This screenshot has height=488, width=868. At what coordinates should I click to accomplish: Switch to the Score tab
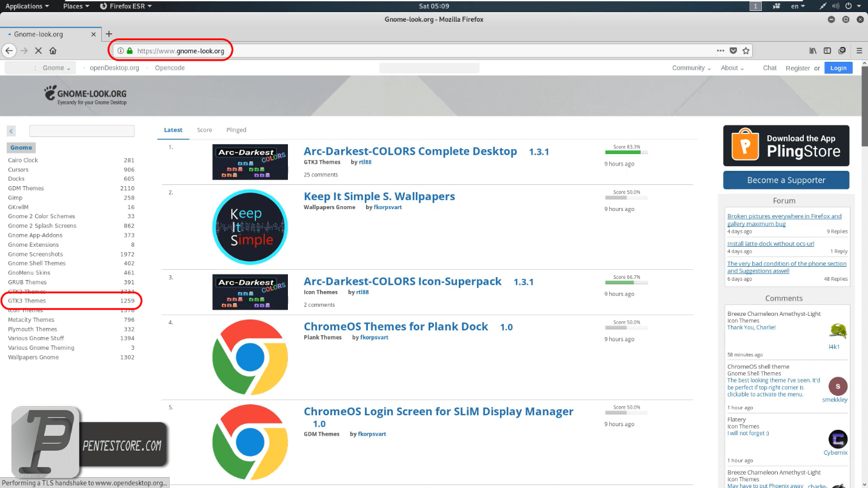(204, 130)
